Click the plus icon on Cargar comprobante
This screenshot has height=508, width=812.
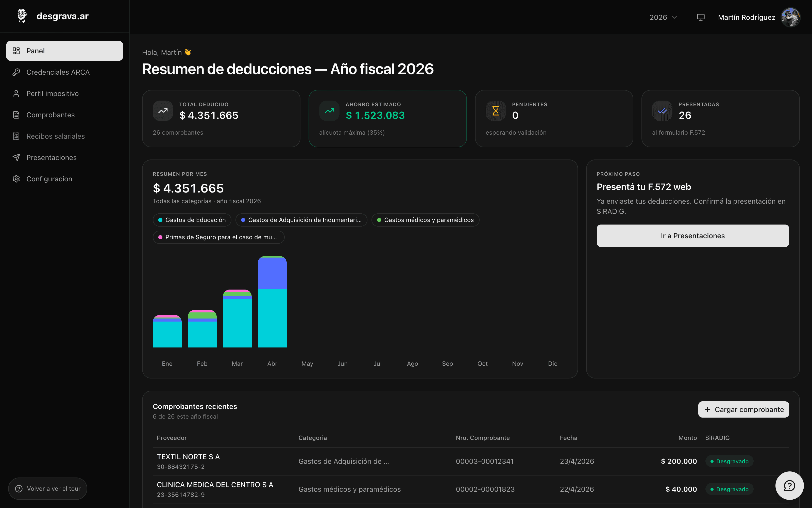pos(707,409)
